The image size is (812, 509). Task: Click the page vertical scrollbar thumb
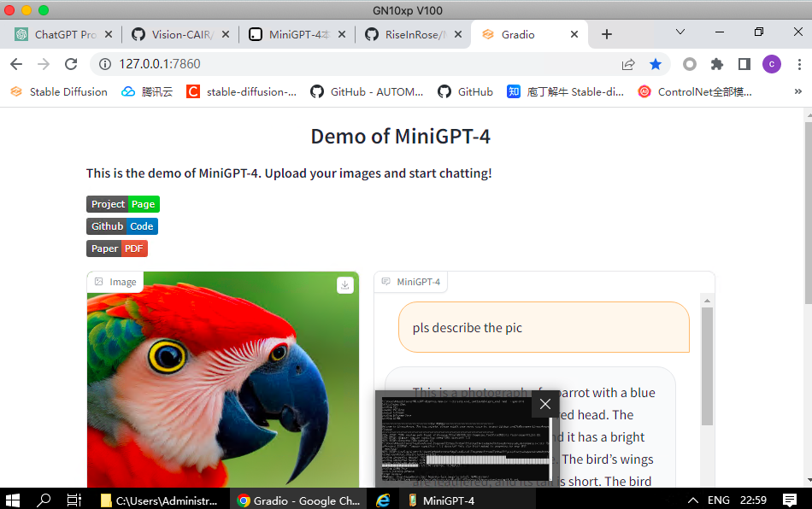(x=809, y=212)
